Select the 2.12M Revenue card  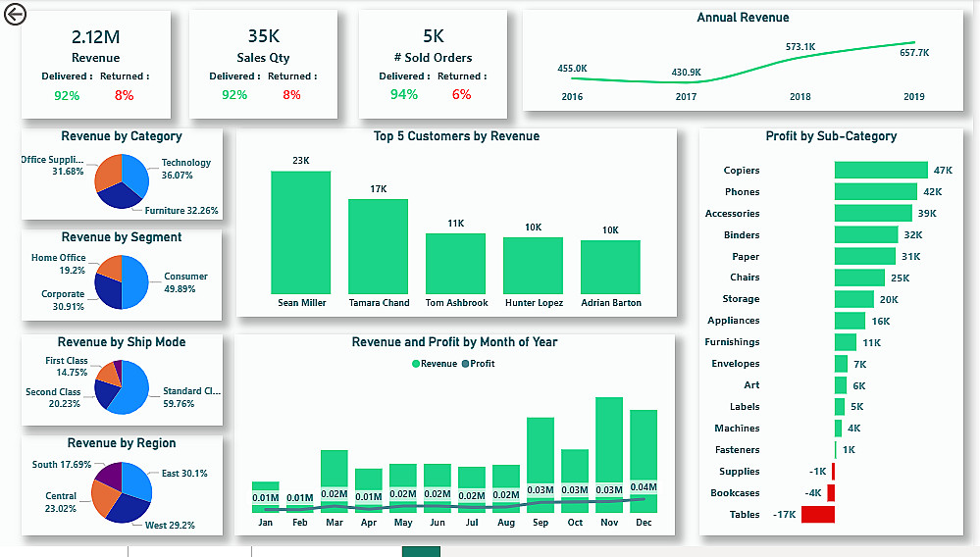[95, 65]
